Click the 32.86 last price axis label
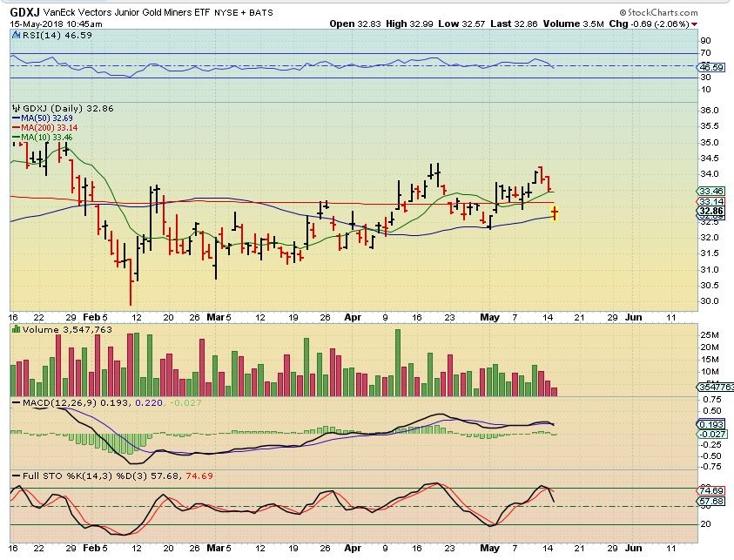 tap(711, 212)
